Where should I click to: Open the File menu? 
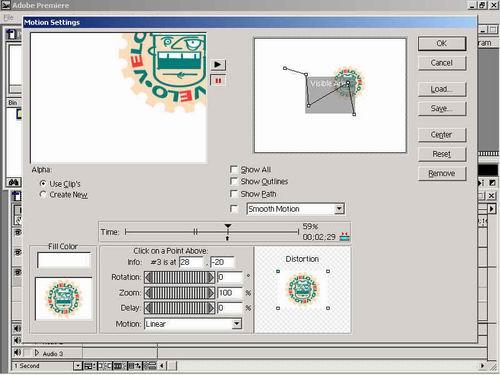[8, 17]
